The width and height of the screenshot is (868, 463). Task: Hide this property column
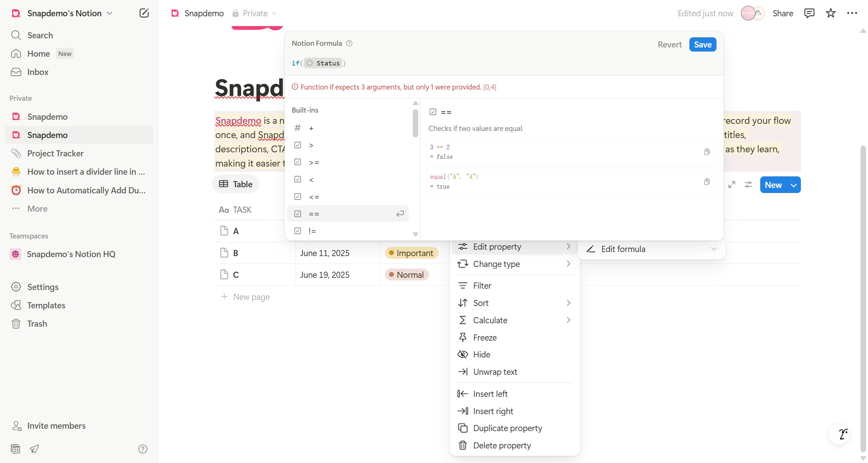coord(514,354)
